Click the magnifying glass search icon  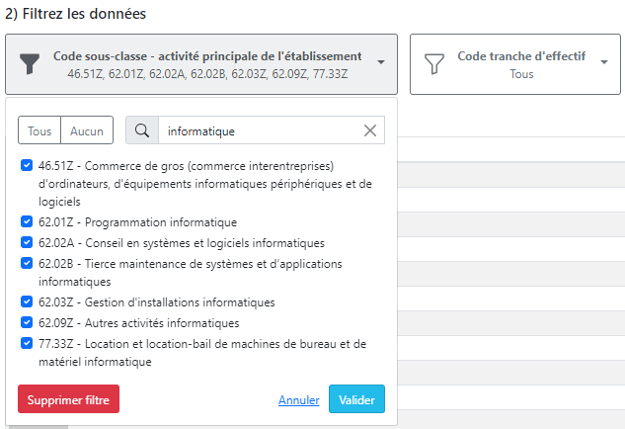tap(142, 130)
